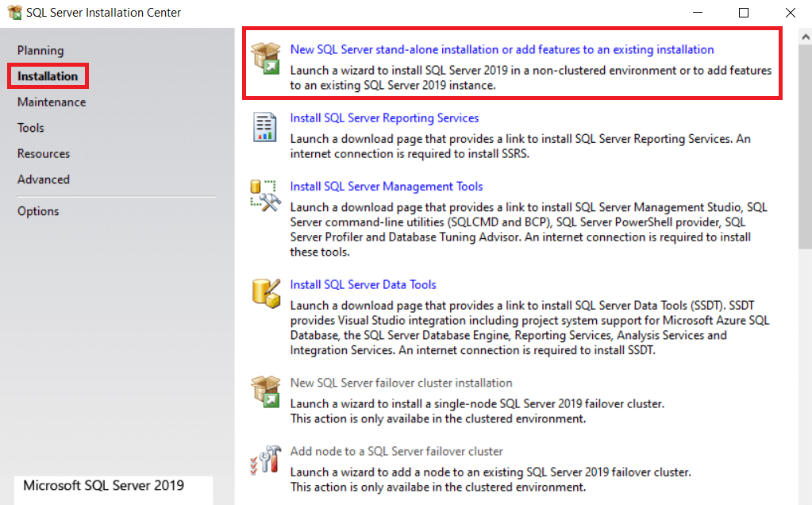Click the scrollbar up arrow
The height and width of the screenshot is (505, 812).
806,37
